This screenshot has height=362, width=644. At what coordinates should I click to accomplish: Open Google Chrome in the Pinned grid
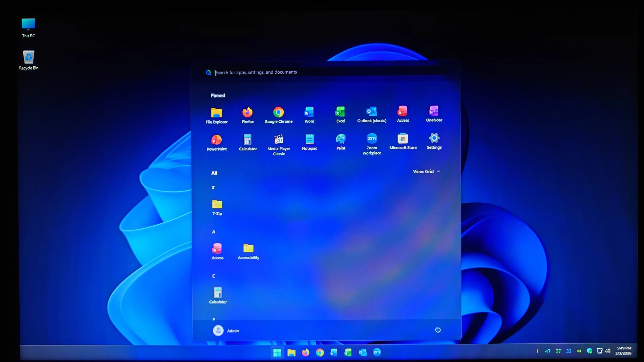point(278,115)
